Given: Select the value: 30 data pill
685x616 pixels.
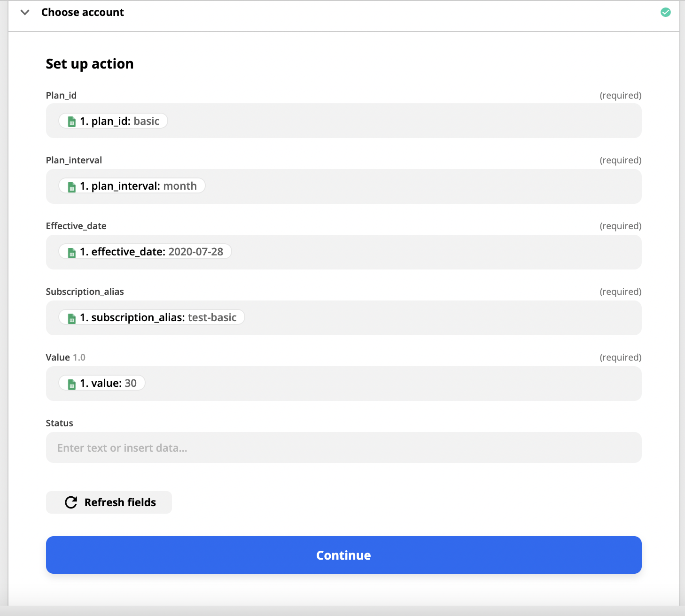Looking at the screenshot, I should click(x=102, y=383).
